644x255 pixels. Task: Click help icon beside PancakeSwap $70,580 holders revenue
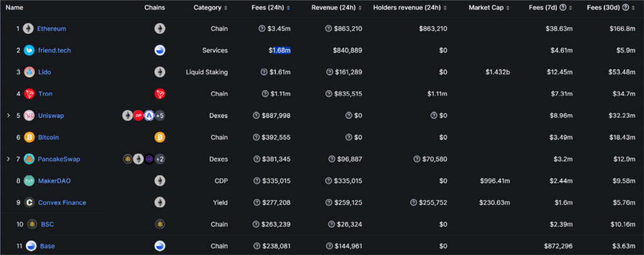(x=417, y=159)
